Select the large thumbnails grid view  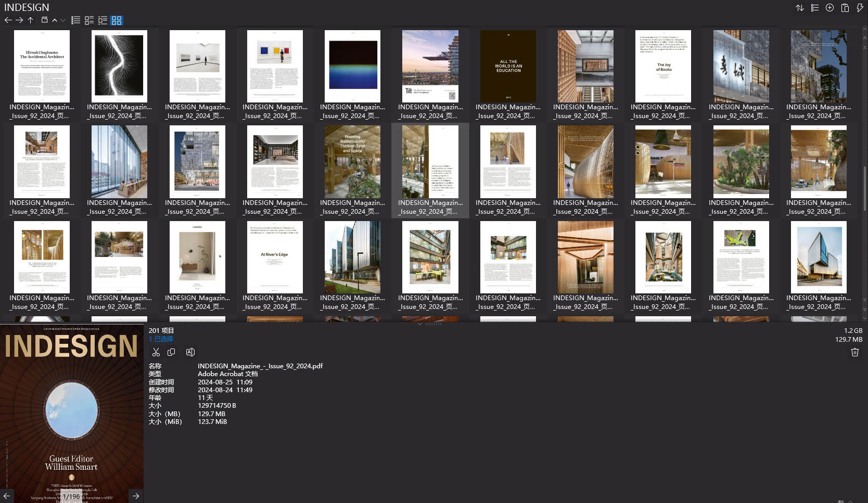click(x=117, y=20)
